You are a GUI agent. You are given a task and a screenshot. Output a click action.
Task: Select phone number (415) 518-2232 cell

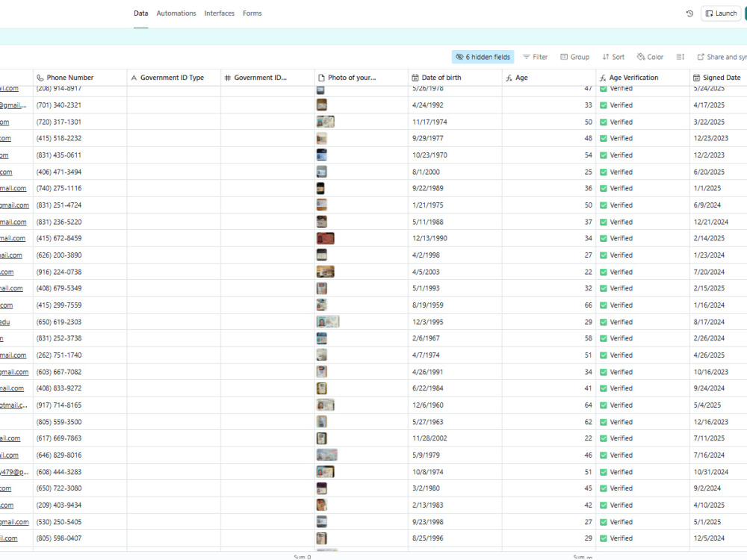point(80,139)
